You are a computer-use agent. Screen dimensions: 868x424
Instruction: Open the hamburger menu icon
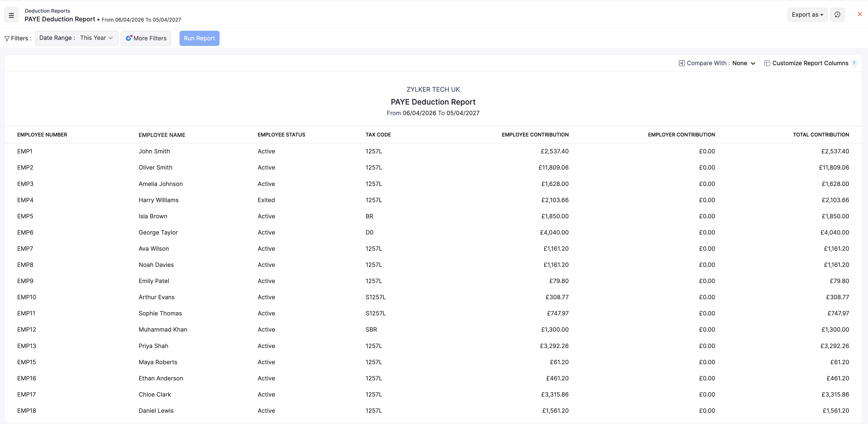pos(11,15)
